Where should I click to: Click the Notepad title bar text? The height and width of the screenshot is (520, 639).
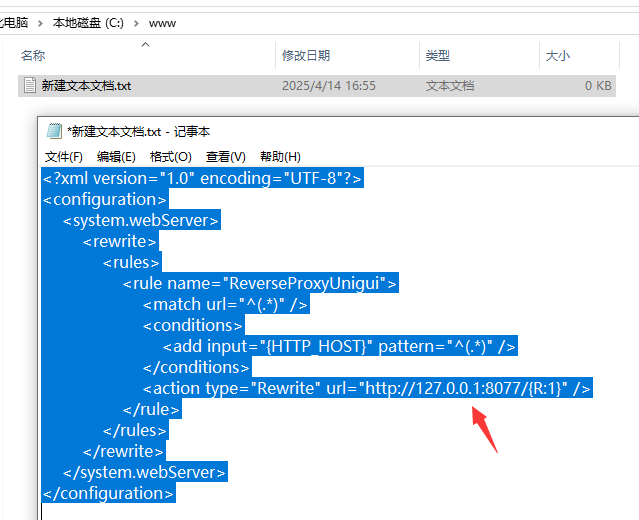139,131
